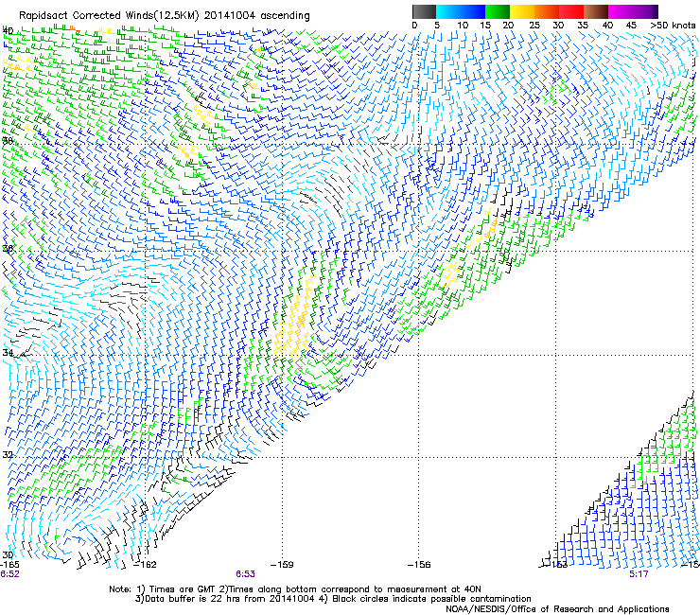Click the purple time label '6:53'
Viewport: 700px width, 615px height.
pos(246,574)
